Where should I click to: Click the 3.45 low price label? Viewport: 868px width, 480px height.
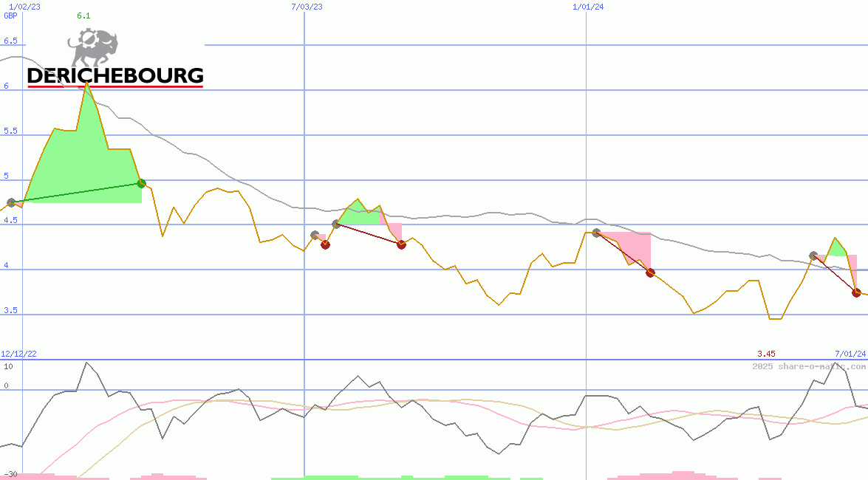point(766,354)
